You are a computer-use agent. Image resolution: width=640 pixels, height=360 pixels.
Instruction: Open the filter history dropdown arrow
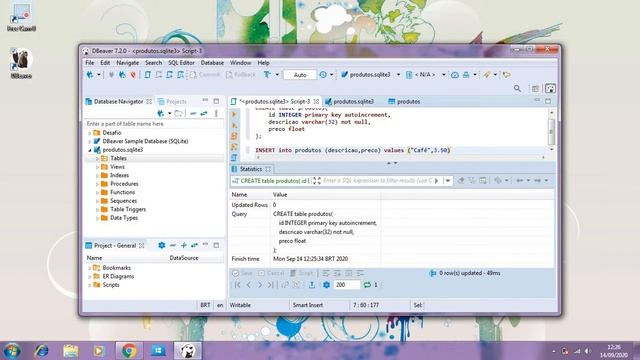tap(448, 180)
